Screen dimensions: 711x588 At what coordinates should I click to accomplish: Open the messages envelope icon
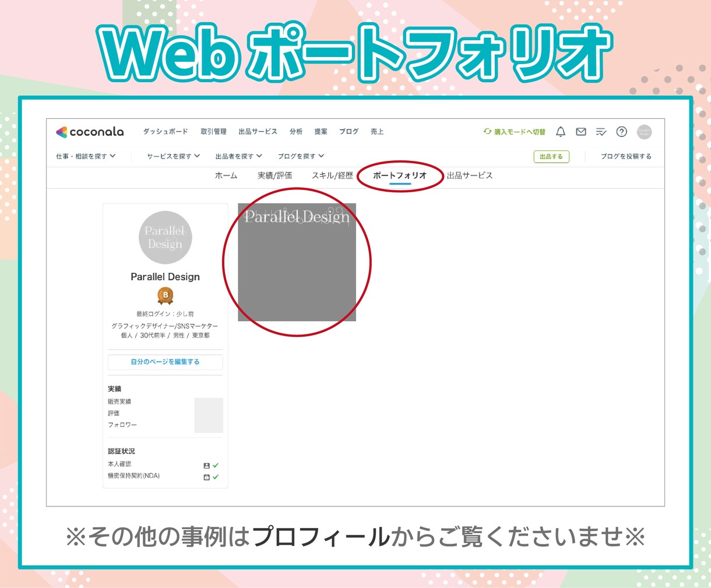coord(581,132)
